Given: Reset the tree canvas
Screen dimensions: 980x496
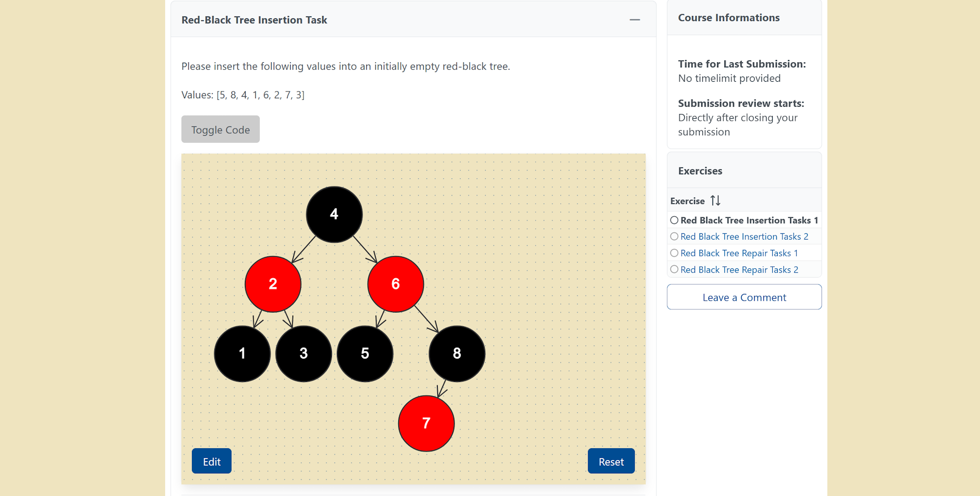Looking at the screenshot, I should pyautogui.click(x=611, y=461).
